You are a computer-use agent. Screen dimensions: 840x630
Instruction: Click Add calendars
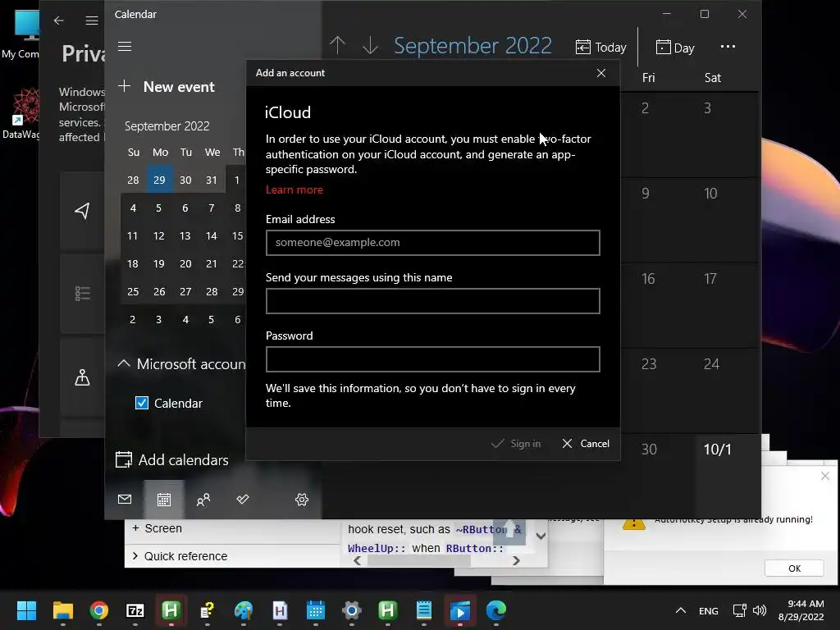[172, 459]
